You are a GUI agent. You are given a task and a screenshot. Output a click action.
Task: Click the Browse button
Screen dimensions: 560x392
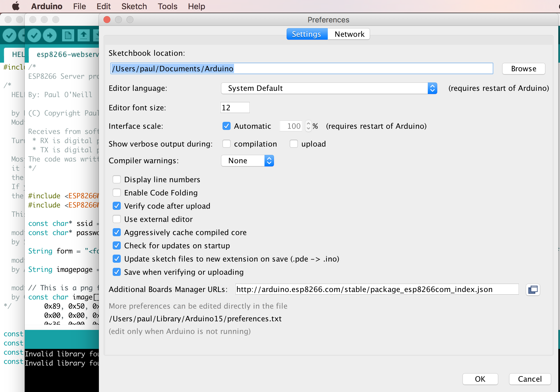coord(523,69)
